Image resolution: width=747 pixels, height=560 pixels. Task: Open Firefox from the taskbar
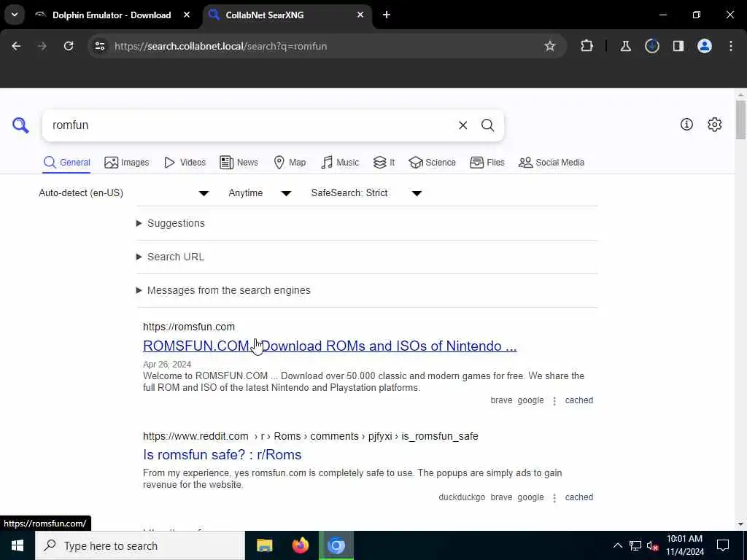(300, 545)
